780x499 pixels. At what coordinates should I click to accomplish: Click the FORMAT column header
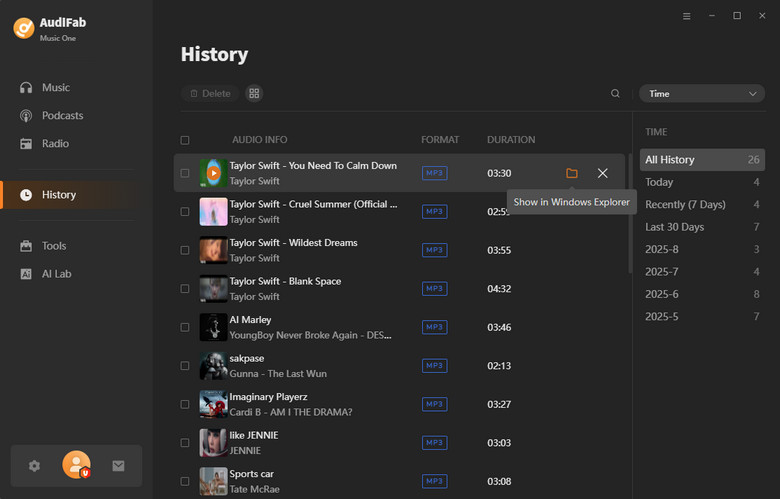pyautogui.click(x=440, y=140)
